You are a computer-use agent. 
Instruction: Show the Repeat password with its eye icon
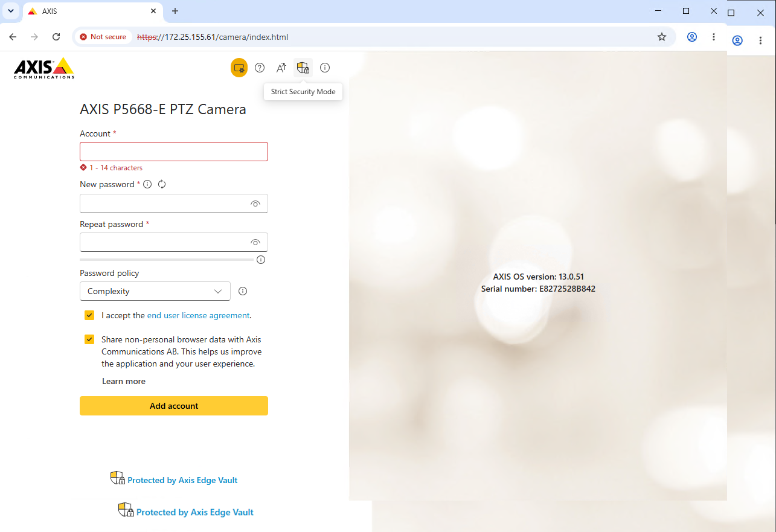click(255, 243)
